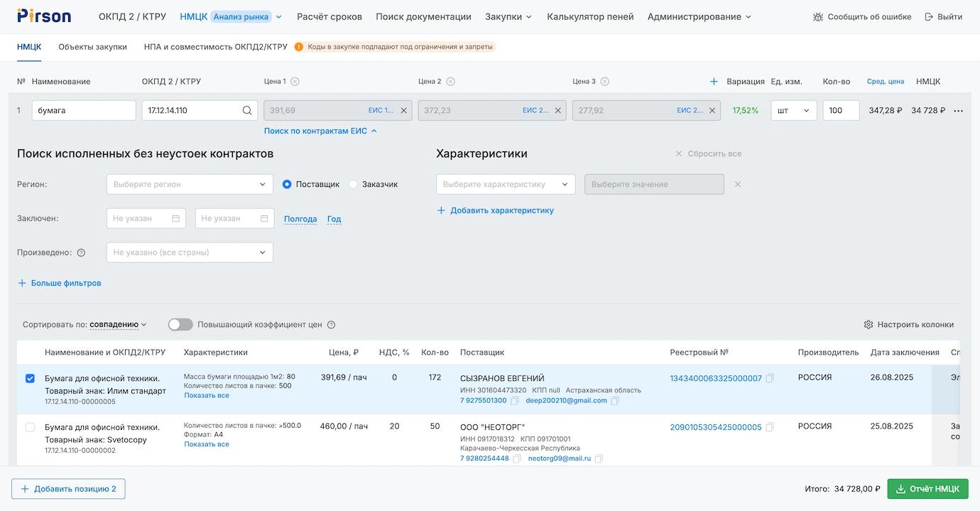Remove the Цена 1 column using its circled X

pyautogui.click(x=295, y=82)
